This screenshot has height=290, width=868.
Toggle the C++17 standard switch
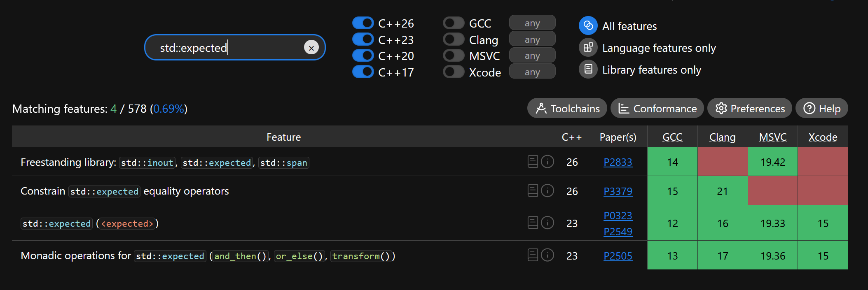[x=363, y=72]
